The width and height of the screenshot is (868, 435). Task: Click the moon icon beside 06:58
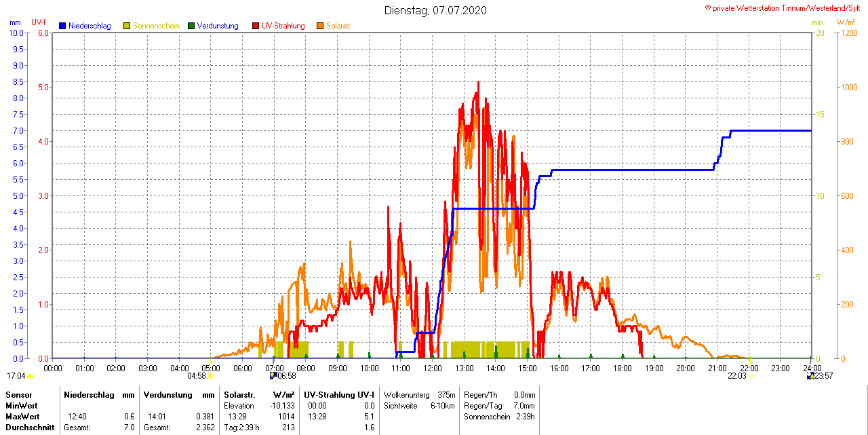point(273,375)
